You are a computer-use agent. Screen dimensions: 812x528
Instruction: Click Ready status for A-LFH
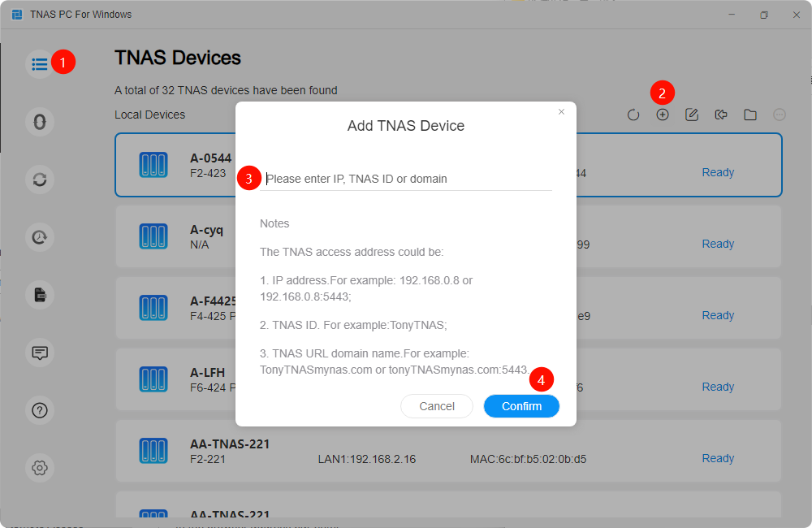pos(718,387)
